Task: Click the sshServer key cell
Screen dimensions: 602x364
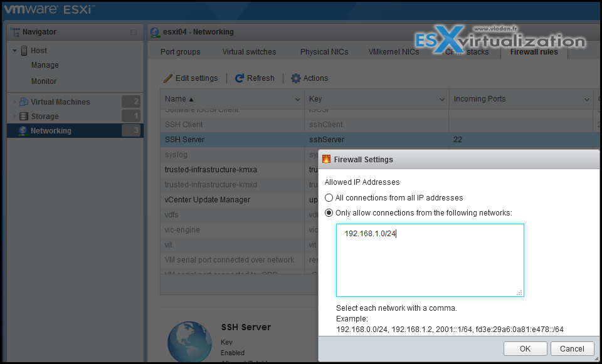Action: click(x=377, y=140)
